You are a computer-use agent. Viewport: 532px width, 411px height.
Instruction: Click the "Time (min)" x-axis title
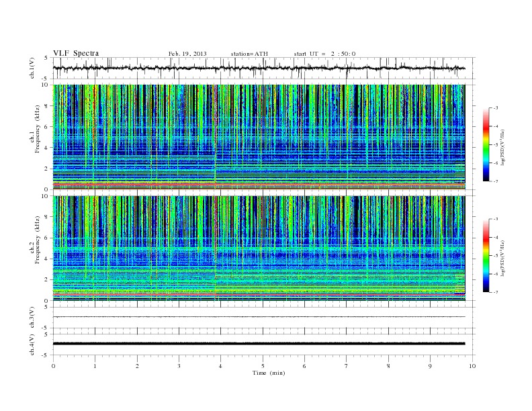click(269, 373)
